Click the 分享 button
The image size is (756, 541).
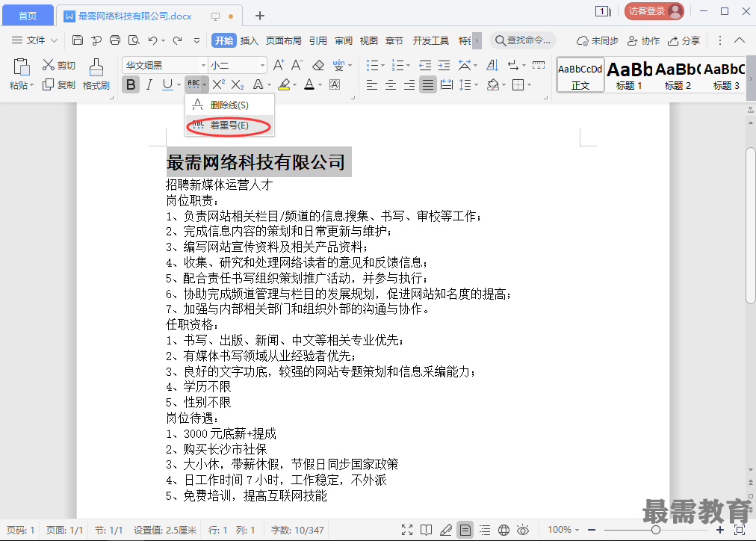point(684,40)
